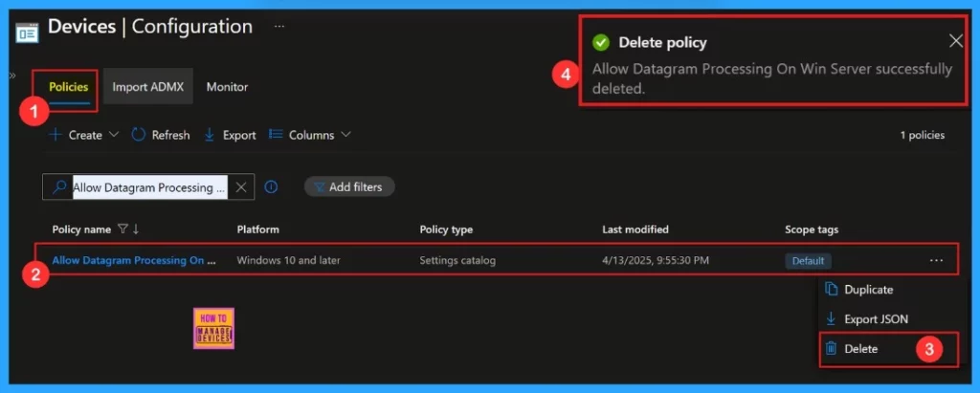Sort by Policy name arrow
Viewport: 980px width, 393px height.
[136, 229]
